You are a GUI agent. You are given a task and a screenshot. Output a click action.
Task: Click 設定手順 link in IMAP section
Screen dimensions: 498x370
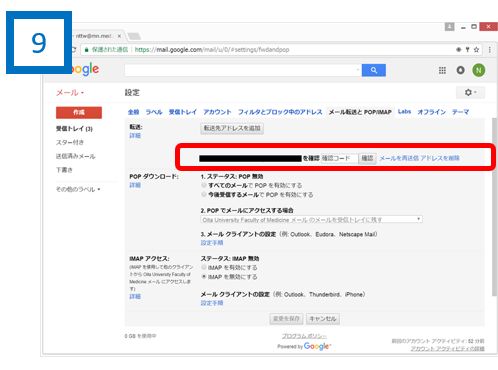coord(212,303)
